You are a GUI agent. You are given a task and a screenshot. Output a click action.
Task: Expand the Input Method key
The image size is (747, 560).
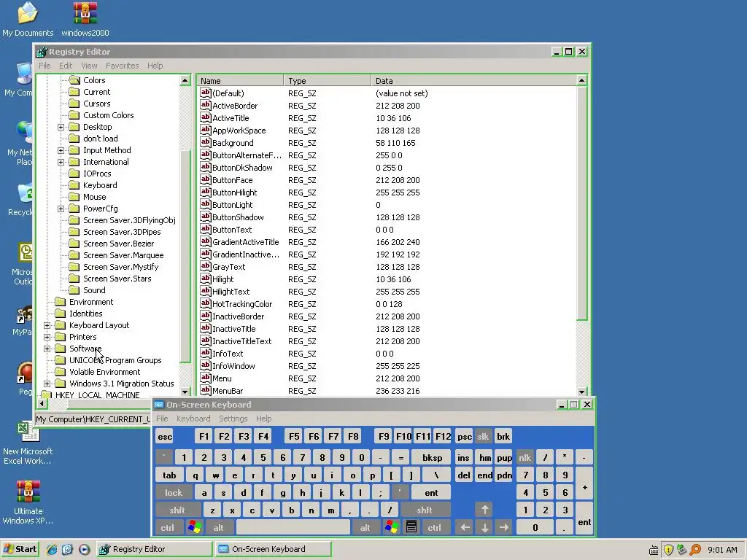[61, 150]
